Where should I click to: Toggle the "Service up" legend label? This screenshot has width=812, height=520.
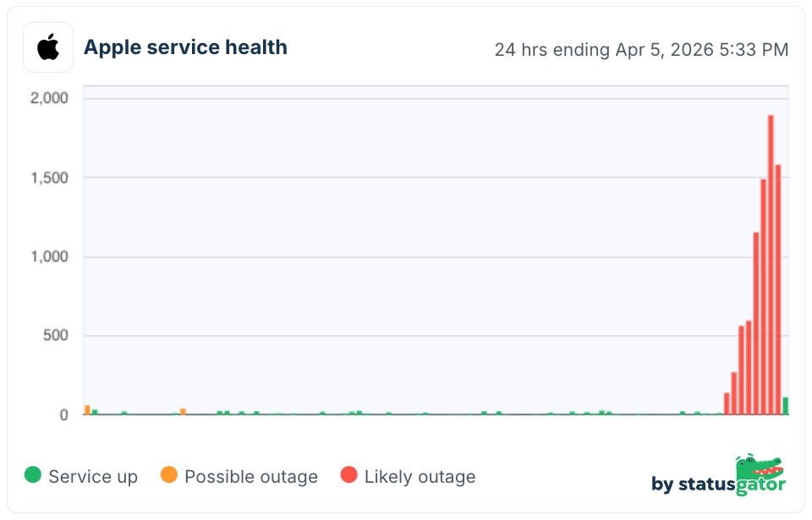pyautogui.click(x=93, y=477)
